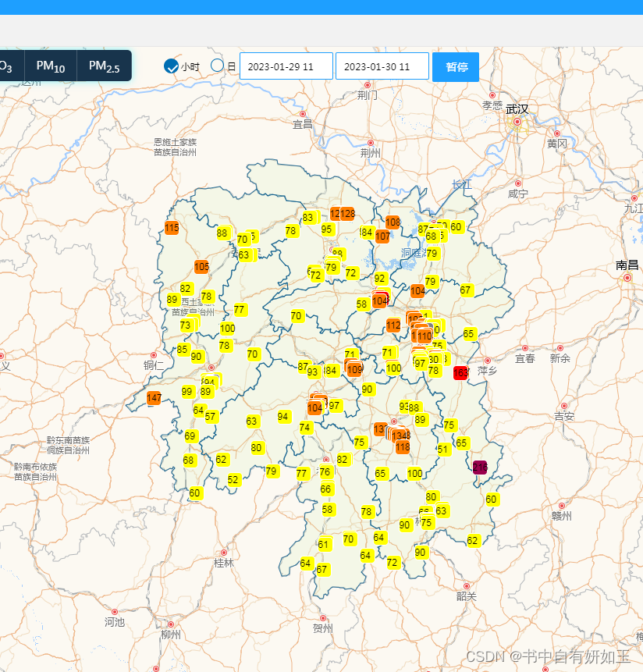
Task: Click the yellow 52 station marker
Action: click(x=233, y=479)
